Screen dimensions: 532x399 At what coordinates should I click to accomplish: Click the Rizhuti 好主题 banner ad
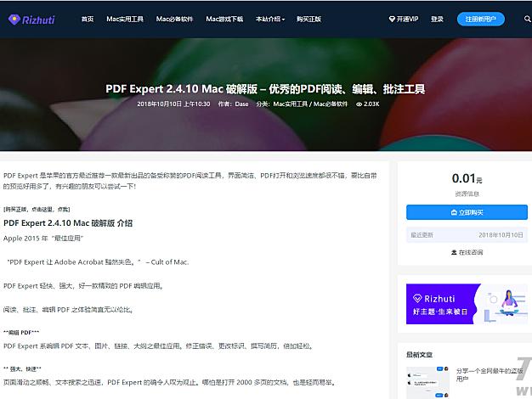tap(467, 304)
